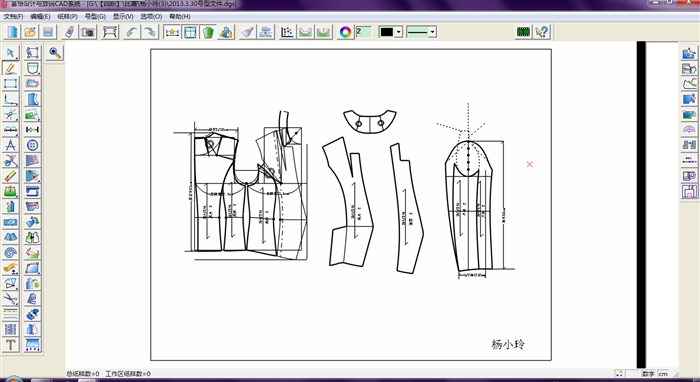The width and height of the screenshot is (700, 382).
Task: Select the magnifier zoom tool
Action: tap(55, 53)
